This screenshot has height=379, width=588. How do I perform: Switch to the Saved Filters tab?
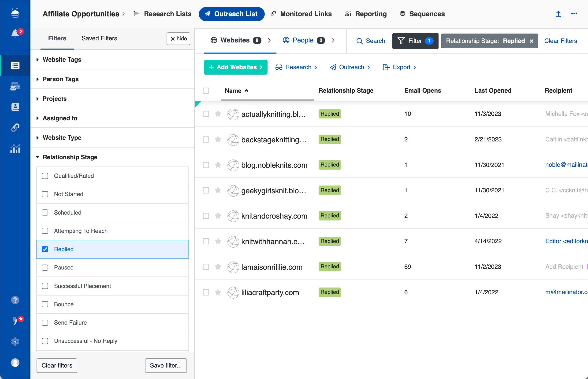[99, 38]
